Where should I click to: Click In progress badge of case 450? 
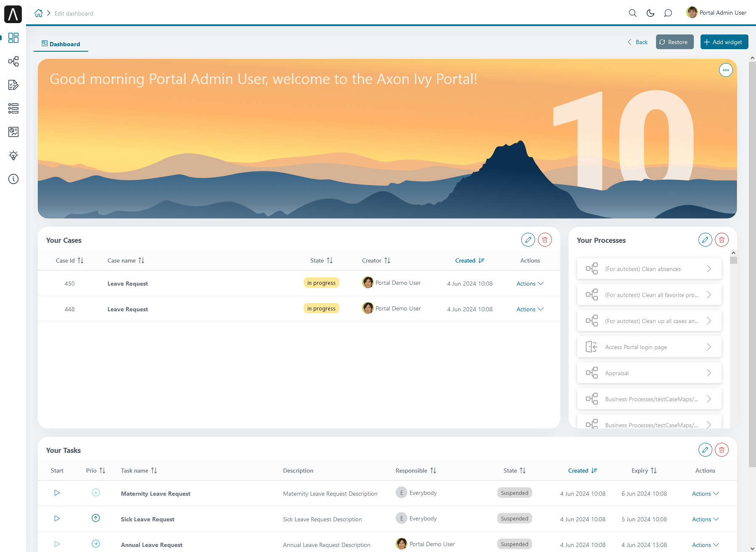321,283
